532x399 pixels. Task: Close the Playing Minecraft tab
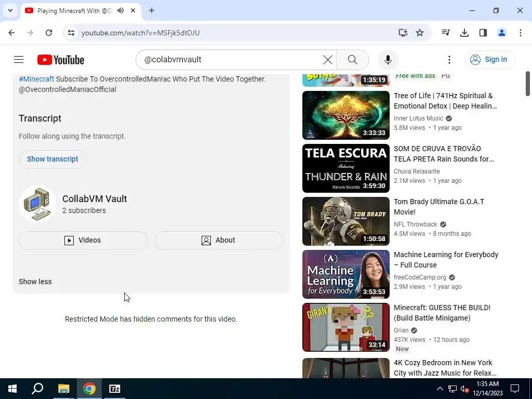pyautogui.click(x=133, y=10)
